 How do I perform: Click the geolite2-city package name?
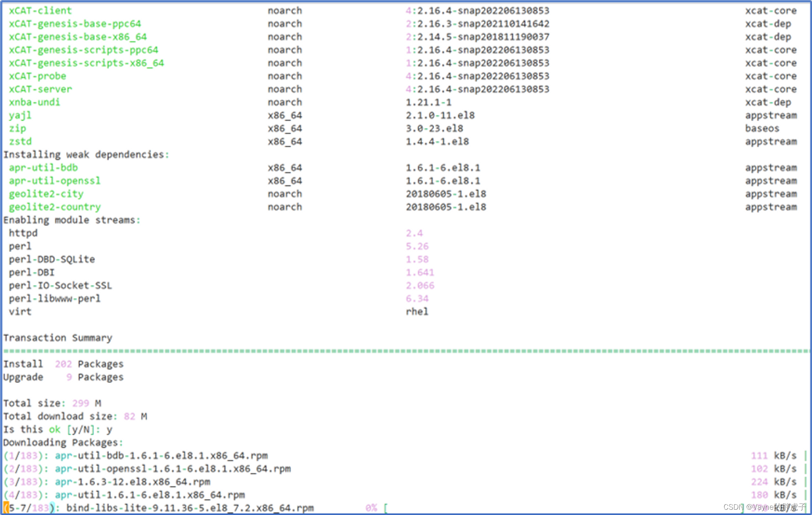click(46, 194)
